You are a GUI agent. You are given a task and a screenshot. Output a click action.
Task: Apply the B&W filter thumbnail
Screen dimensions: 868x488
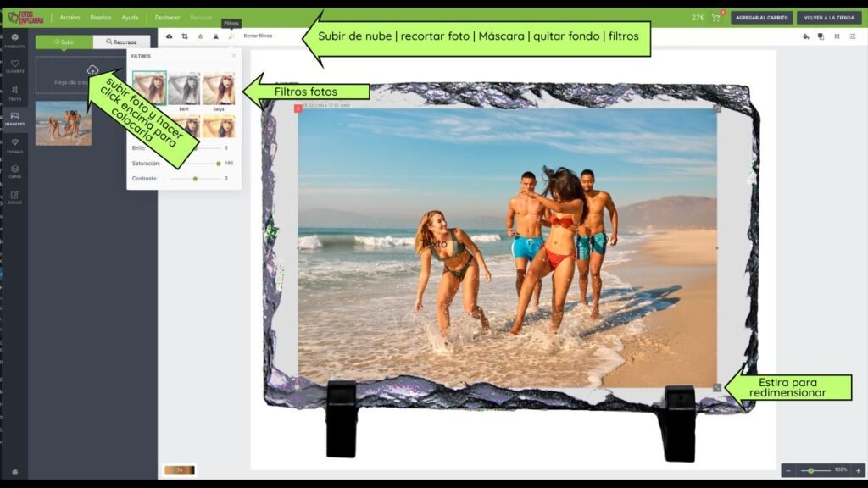[184, 89]
